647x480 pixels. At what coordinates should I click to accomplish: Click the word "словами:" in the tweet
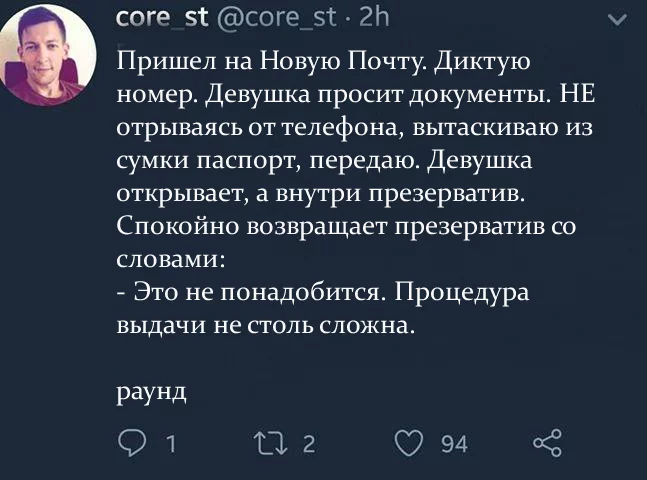pyautogui.click(x=171, y=259)
